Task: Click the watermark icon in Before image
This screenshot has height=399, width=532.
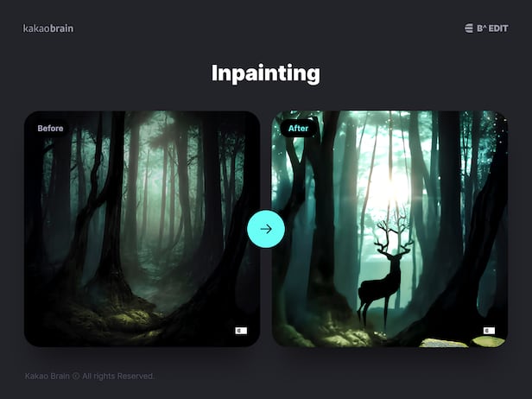Action: pos(241,330)
